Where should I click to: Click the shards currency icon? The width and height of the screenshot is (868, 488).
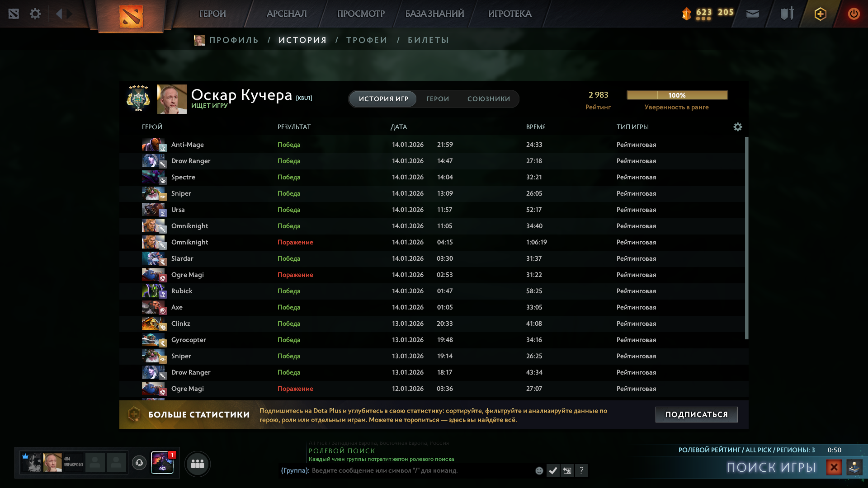tap(687, 14)
